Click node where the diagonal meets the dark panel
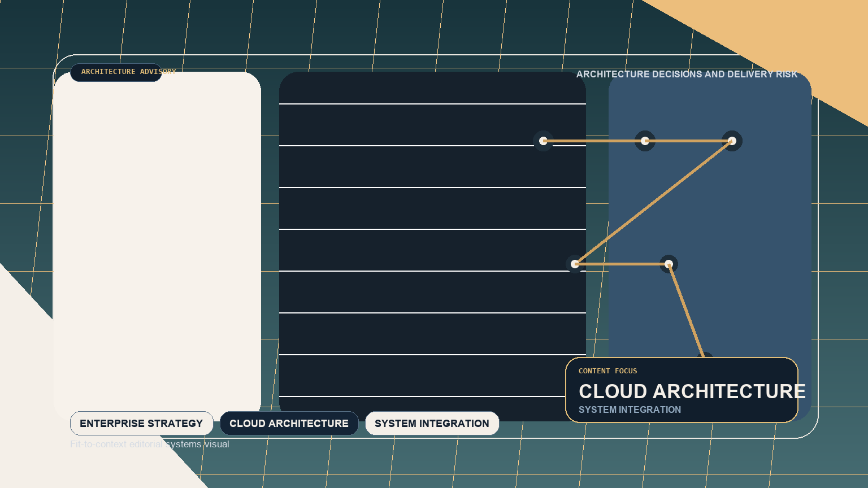The image size is (868, 488). tap(575, 264)
